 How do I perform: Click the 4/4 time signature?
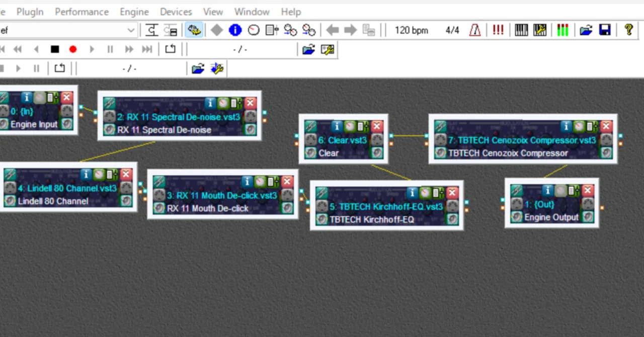tap(452, 30)
